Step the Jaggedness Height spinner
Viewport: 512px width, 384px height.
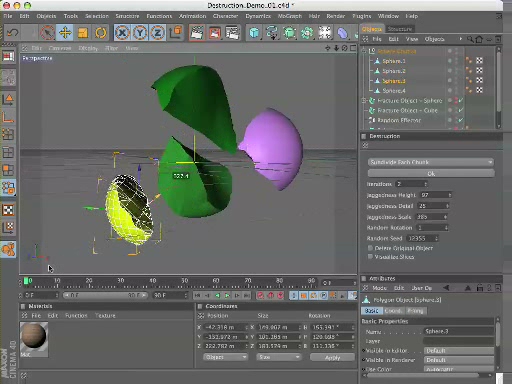pyautogui.click(x=450, y=195)
